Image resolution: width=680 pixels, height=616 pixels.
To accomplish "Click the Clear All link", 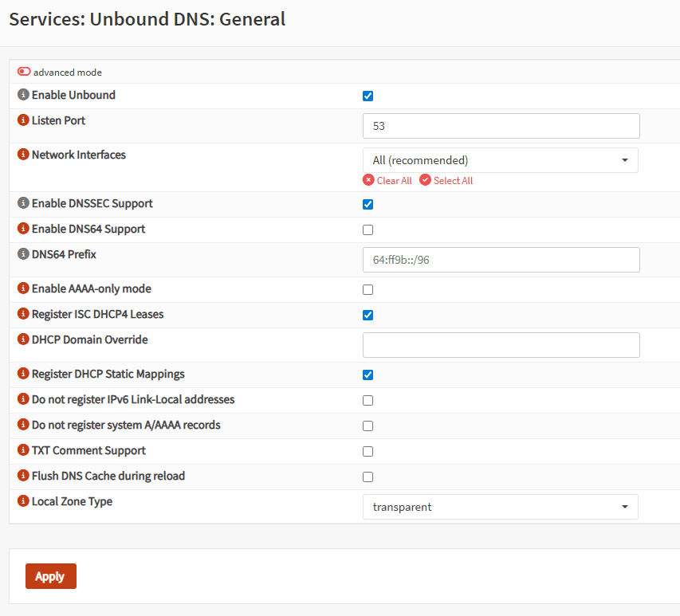I will 387,181.
